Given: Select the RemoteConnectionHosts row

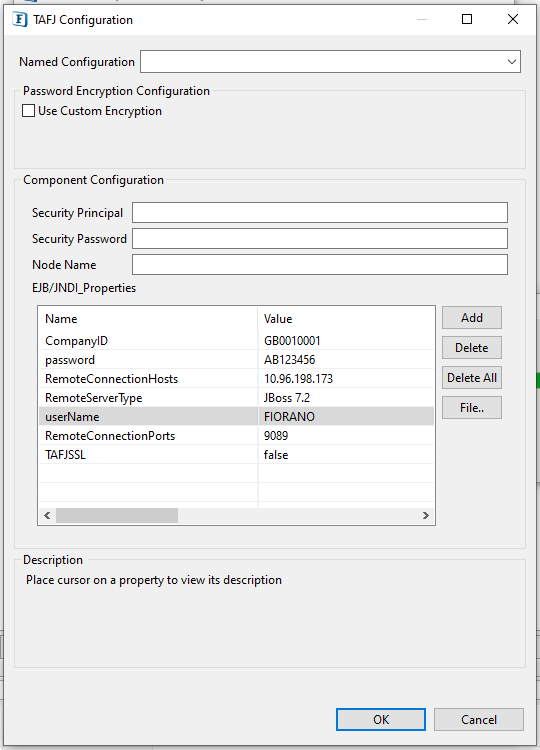Looking at the screenshot, I should (236, 379).
